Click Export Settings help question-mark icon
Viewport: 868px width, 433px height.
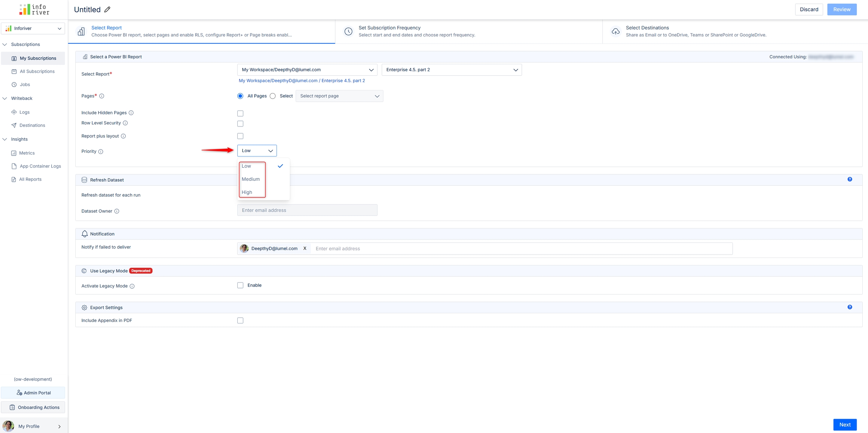click(x=850, y=307)
